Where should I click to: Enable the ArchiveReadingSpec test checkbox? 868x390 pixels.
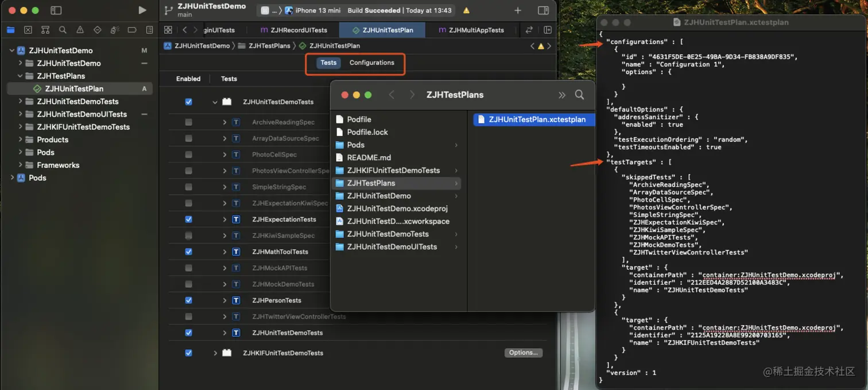188,122
